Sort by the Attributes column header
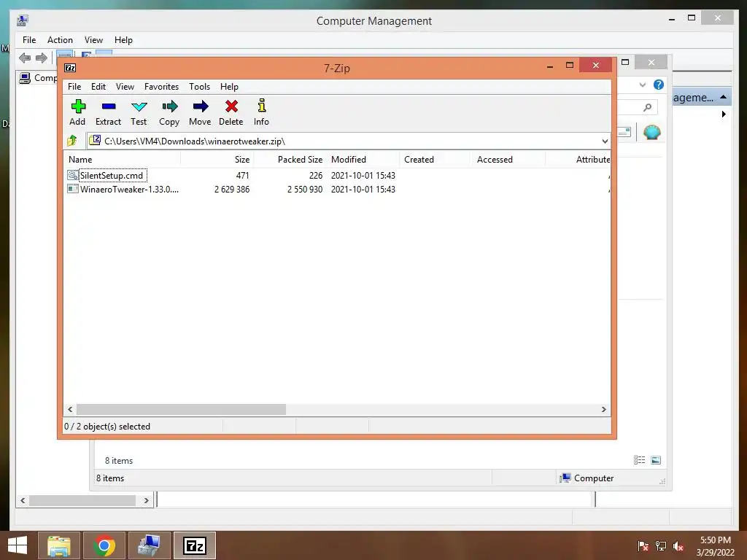Screen dimensions: 747x560 pos(578,160)
